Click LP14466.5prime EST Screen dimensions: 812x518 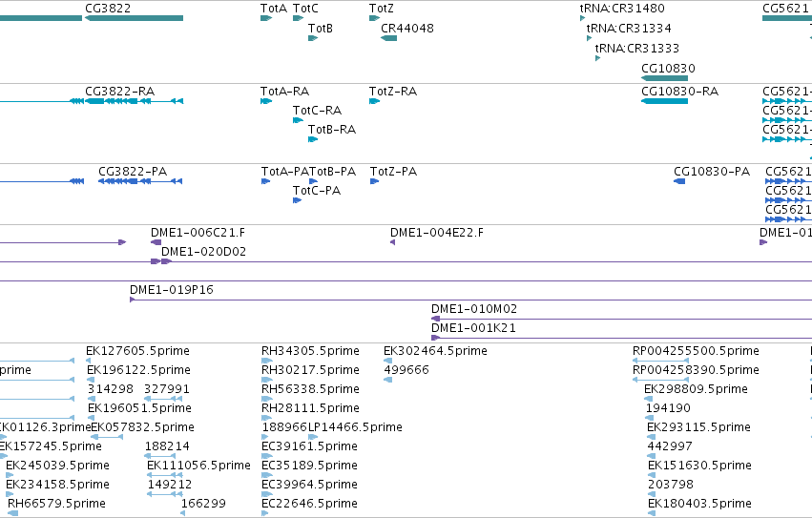[313, 437]
